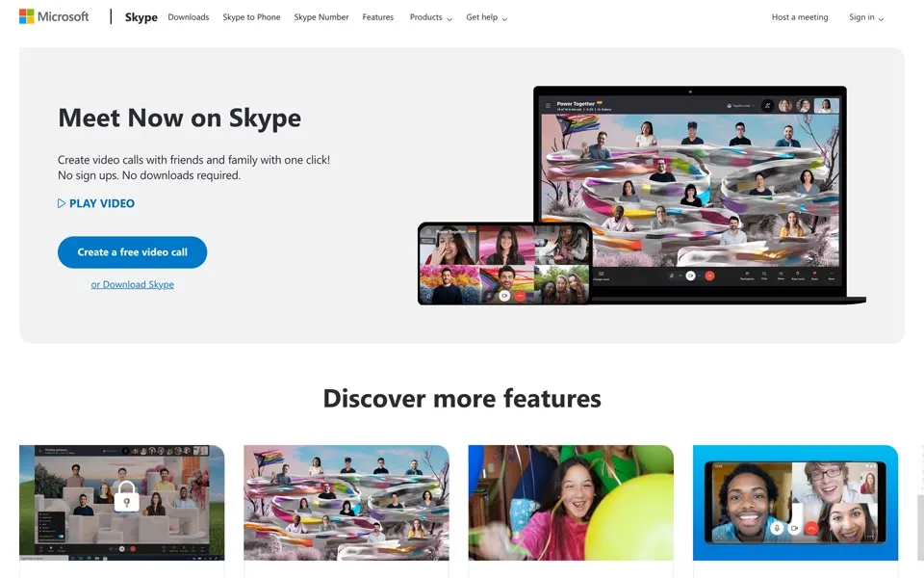This screenshot has width=924, height=578.
Task: Expand the Sign in dropdown
Action: pyautogui.click(x=866, y=17)
